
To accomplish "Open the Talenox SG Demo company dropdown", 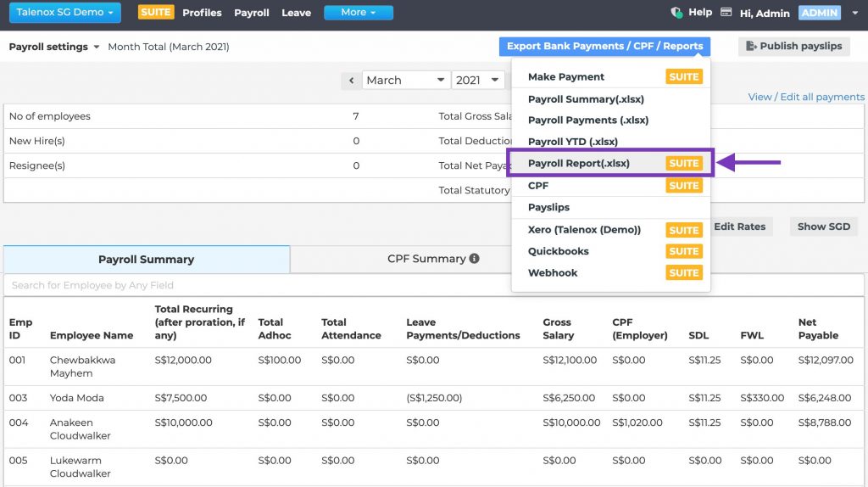I will 64,12.
